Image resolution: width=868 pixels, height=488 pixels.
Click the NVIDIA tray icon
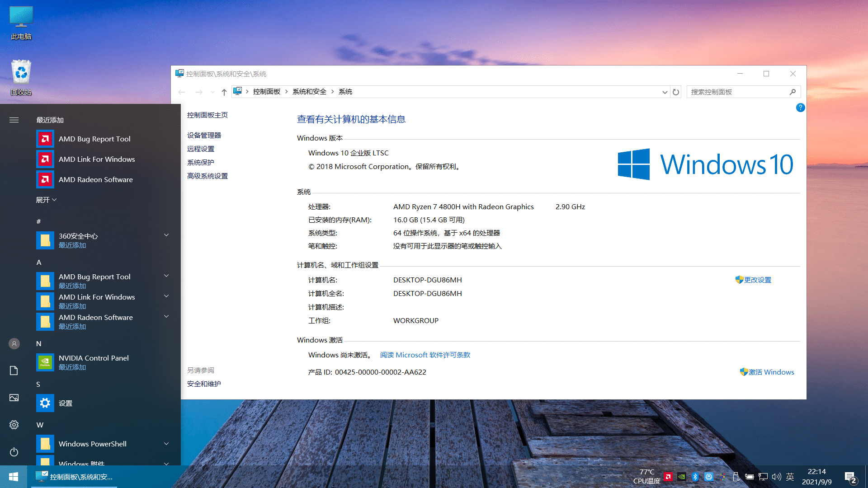pos(681,477)
